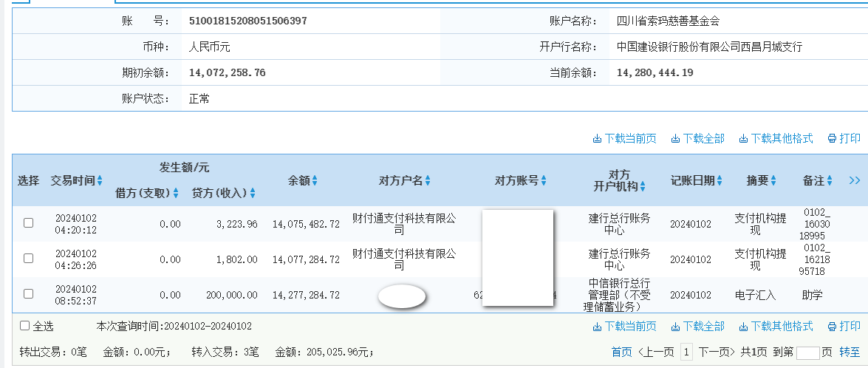Viewport: 868px width, 368px height.
Task: Click account status 正常
Action: click(199, 99)
